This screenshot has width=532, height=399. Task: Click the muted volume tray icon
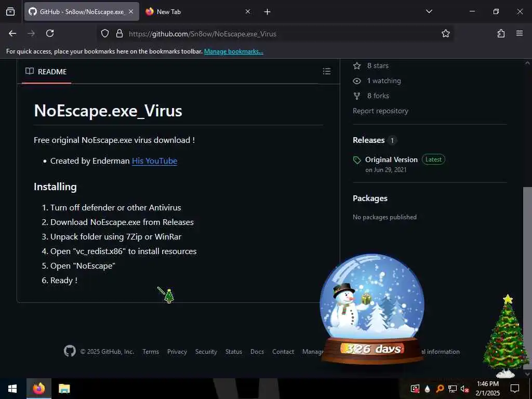pos(464,389)
